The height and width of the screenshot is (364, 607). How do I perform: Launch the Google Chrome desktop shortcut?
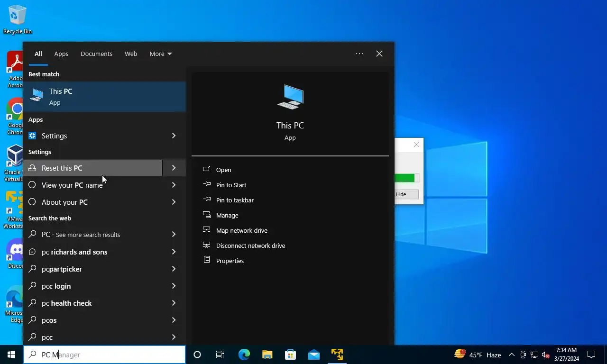(x=15, y=117)
